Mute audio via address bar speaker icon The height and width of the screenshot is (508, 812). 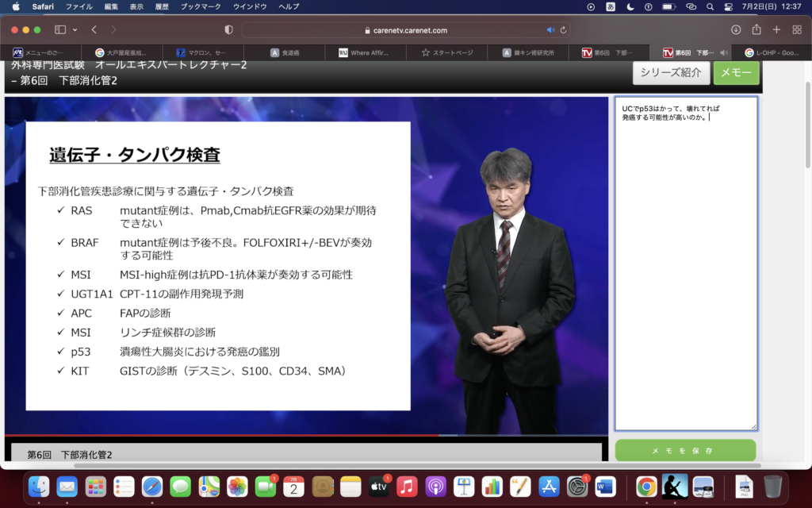tap(550, 30)
